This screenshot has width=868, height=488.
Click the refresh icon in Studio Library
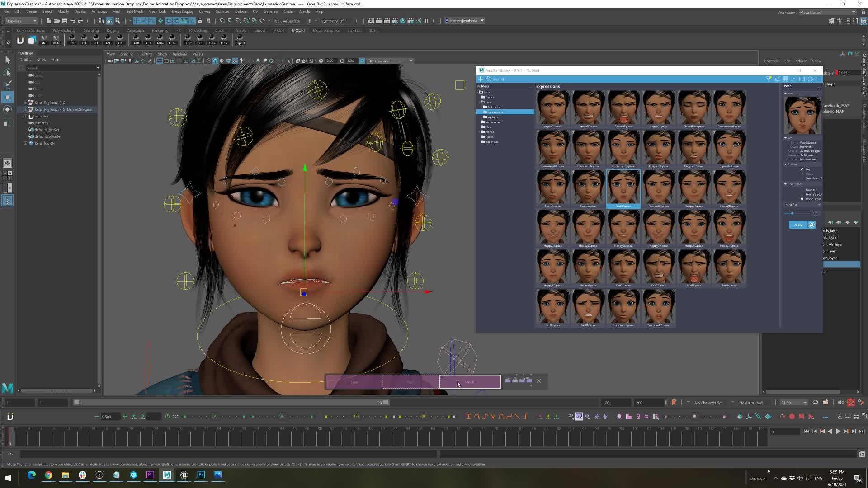tap(810, 79)
